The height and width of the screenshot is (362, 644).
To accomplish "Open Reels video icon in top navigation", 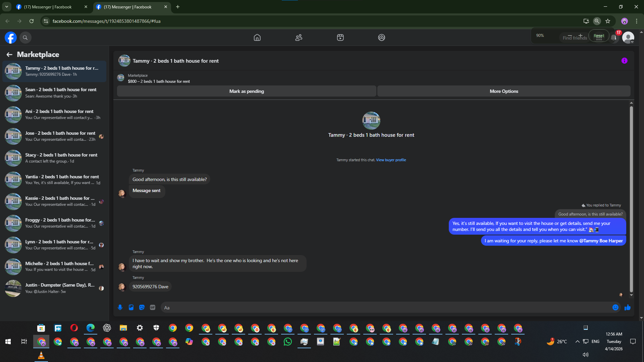I will click(340, 38).
